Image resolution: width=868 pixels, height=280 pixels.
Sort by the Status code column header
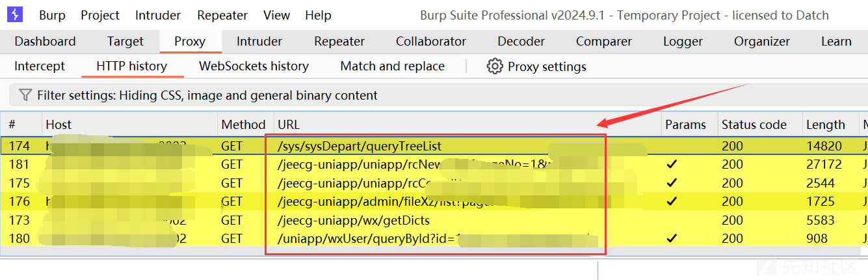(x=759, y=124)
